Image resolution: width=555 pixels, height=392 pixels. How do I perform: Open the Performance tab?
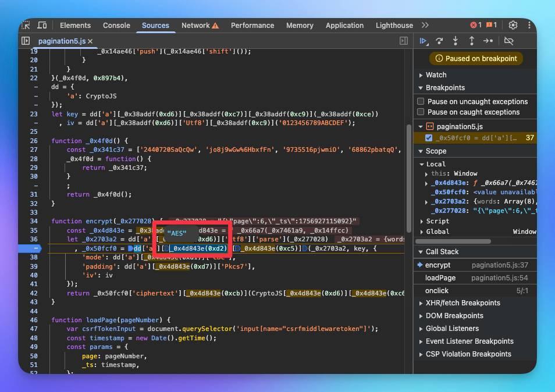point(252,26)
